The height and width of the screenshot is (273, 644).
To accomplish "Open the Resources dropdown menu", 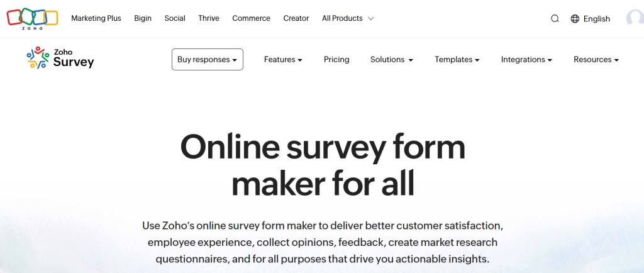I will [x=596, y=60].
